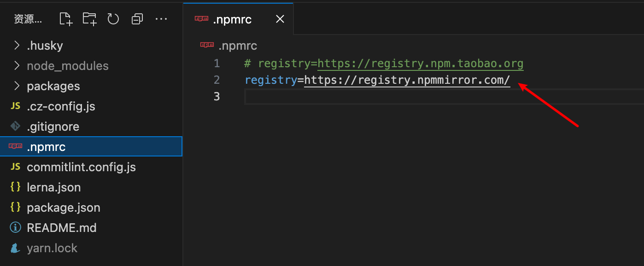This screenshot has width=644, height=266.
Task: Open commitlint.config.js file
Action: coord(81,167)
